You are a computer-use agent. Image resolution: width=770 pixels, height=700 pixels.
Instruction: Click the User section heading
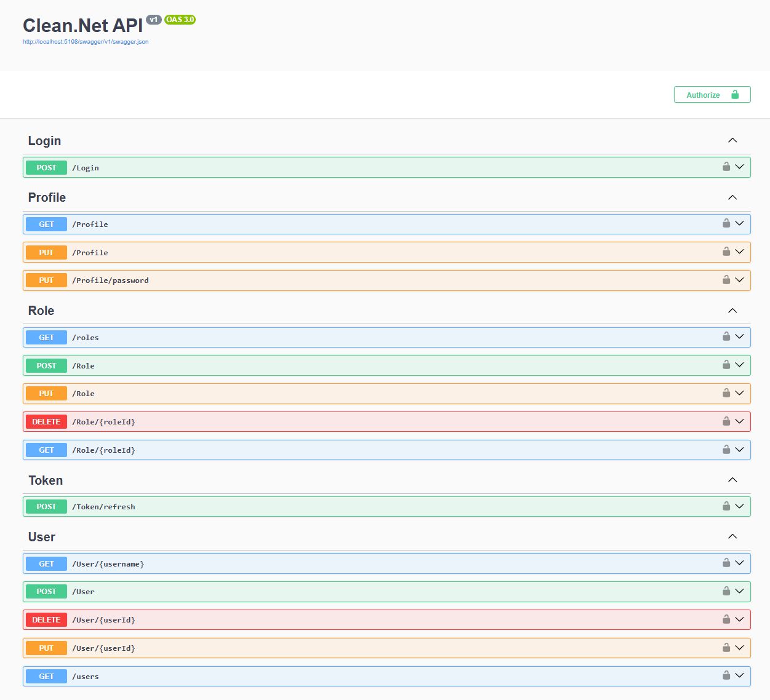(42, 537)
